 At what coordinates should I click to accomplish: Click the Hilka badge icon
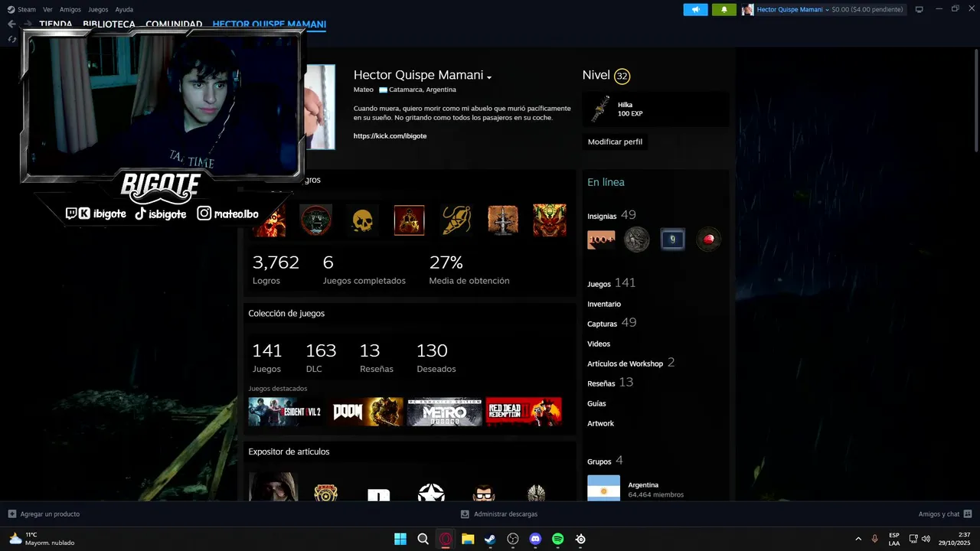point(600,109)
